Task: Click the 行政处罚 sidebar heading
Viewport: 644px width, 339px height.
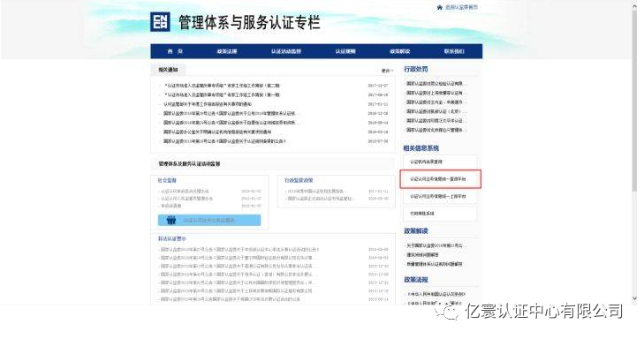Action: (x=416, y=70)
